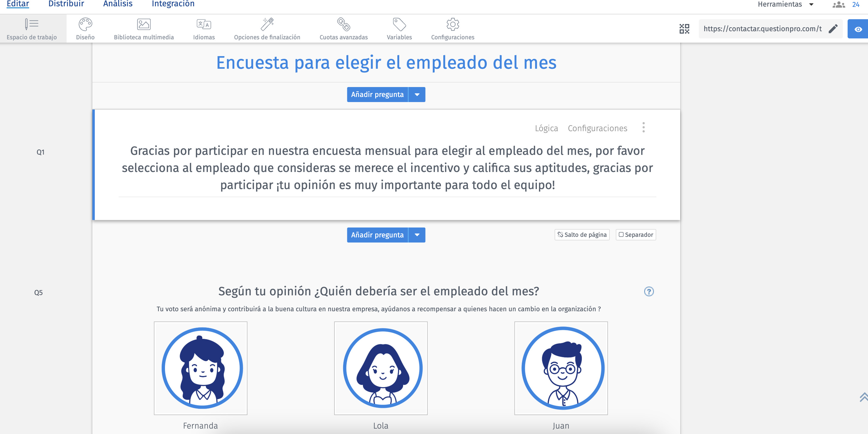Click the Lógica link in Q1

tap(546, 128)
